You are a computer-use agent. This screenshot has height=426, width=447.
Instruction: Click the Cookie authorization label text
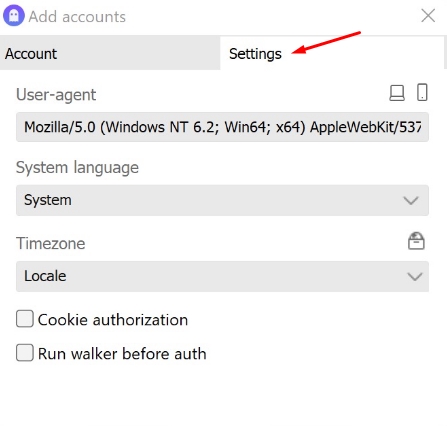pyautogui.click(x=113, y=320)
